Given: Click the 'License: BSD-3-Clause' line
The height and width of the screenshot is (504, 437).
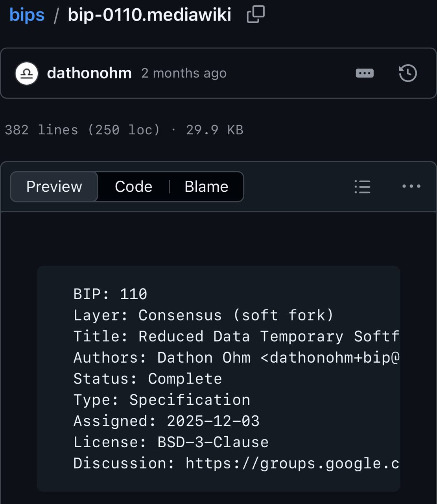Looking at the screenshot, I should (171, 442).
